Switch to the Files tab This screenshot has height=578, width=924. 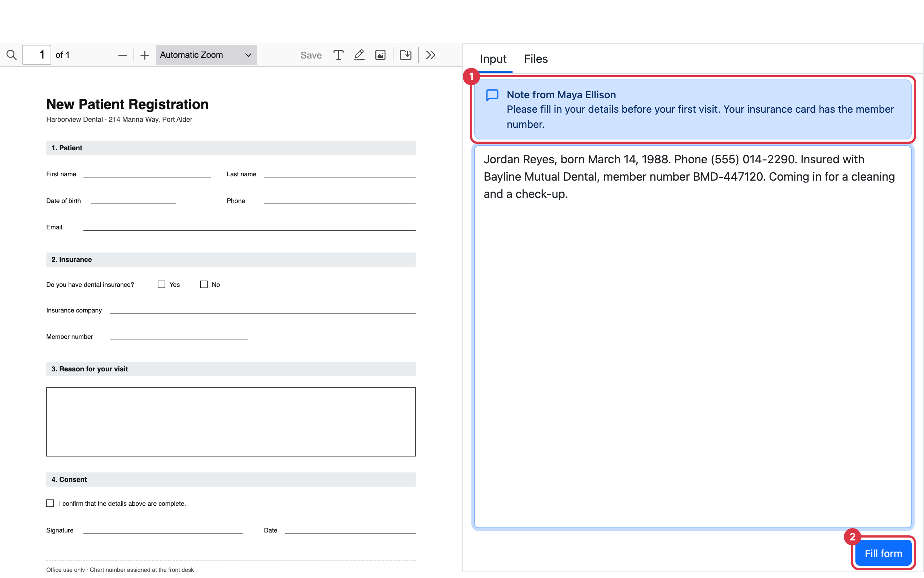536,59
